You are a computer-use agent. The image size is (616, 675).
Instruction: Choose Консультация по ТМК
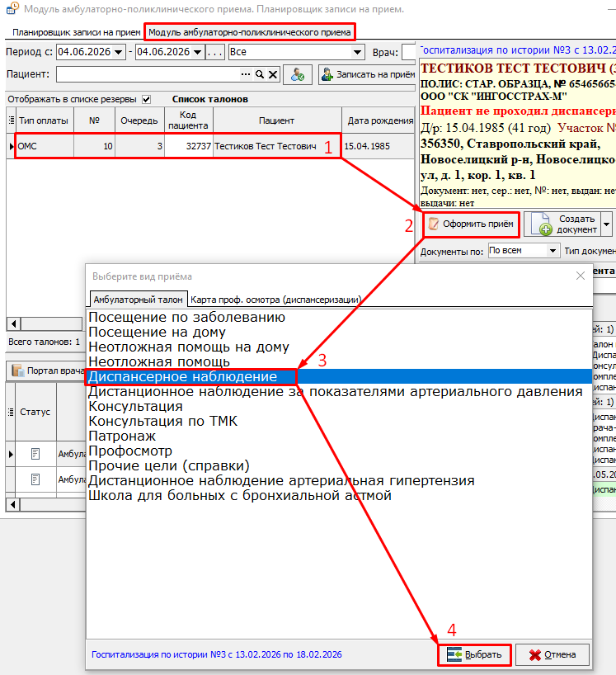pyautogui.click(x=162, y=422)
